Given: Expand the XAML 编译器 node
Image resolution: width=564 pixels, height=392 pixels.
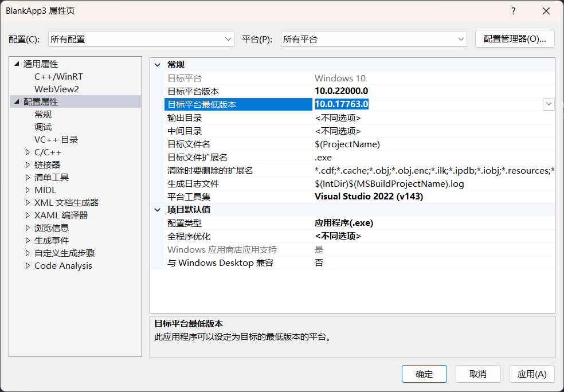Looking at the screenshot, I should coord(28,215).
